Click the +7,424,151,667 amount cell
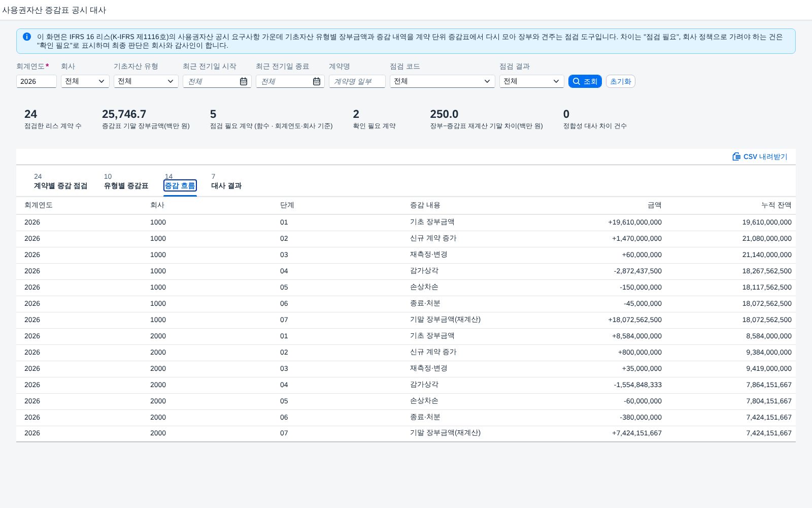 pos(637,433)
